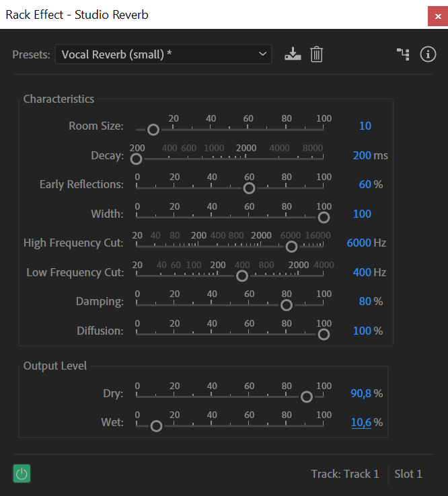Screen dimensions: 448x496
Task: Click the Early Reflections slider knob
Action: click(x=249, y=188)
